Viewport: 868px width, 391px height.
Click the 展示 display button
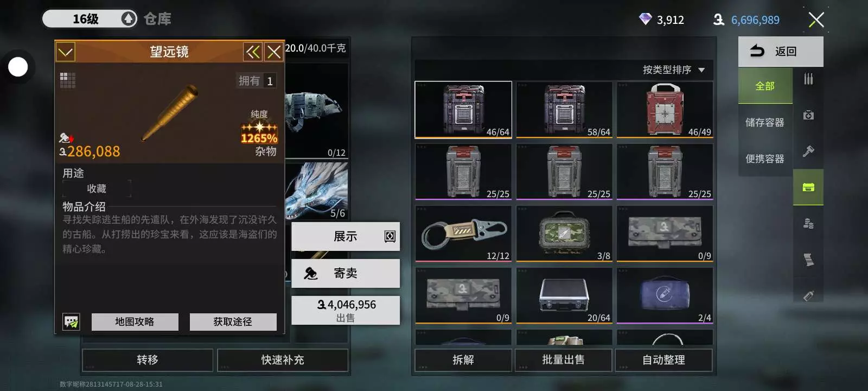[x=346, y=236]
